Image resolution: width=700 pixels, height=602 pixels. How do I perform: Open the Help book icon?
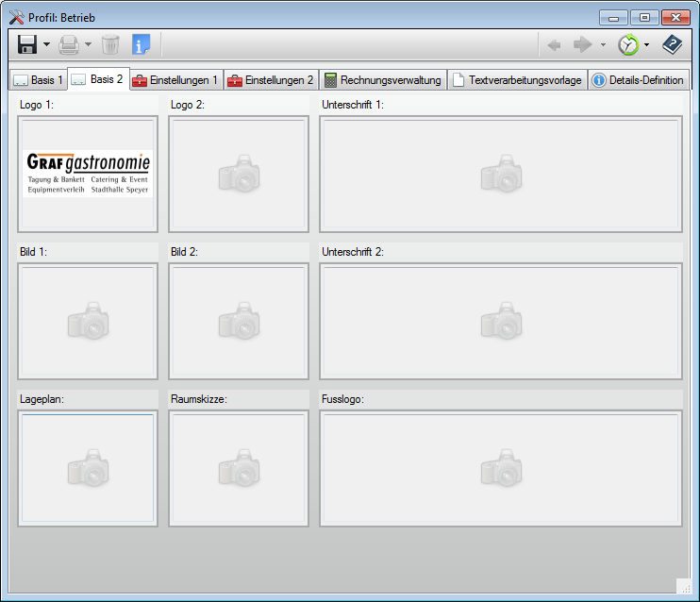pos(671,44)
